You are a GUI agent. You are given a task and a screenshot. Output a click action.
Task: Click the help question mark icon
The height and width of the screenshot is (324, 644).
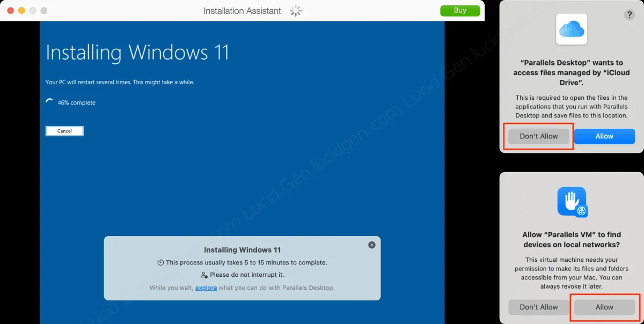tap(630, 15)
